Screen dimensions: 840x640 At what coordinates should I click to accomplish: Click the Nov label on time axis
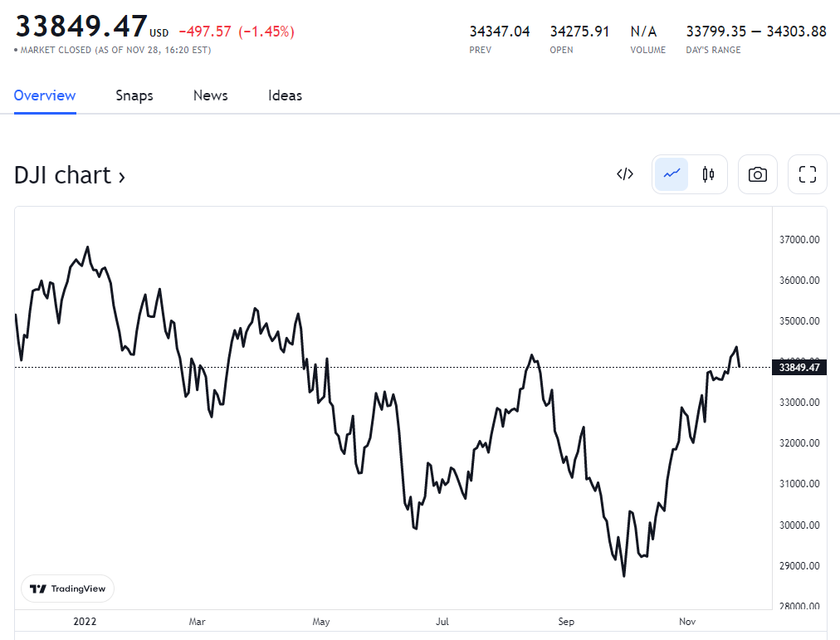(x=687, y=621)
